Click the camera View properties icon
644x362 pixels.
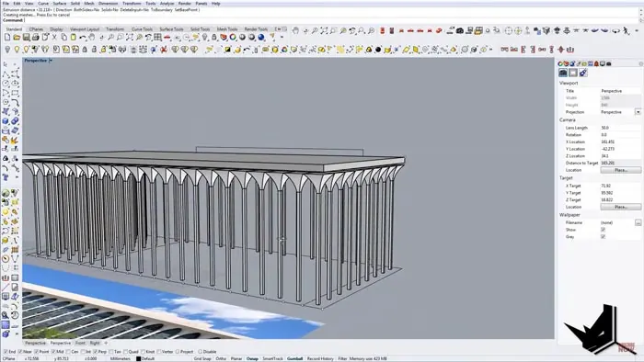coord(563,73)
